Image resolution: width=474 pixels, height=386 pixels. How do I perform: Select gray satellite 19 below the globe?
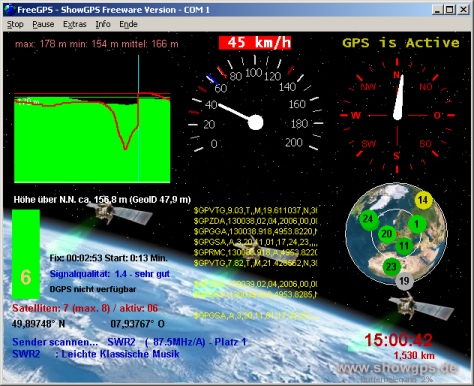click(x=404, y=281)
